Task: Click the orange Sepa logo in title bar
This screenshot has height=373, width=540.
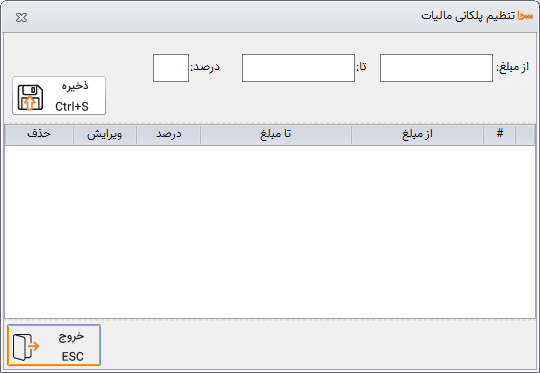Action: tap(525, 16)
